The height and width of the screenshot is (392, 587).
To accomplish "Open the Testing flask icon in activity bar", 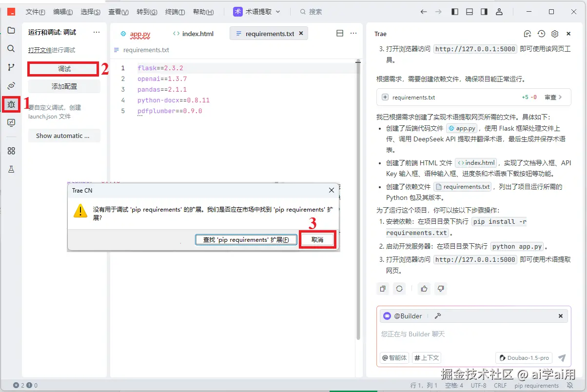I will pos(11,169).
